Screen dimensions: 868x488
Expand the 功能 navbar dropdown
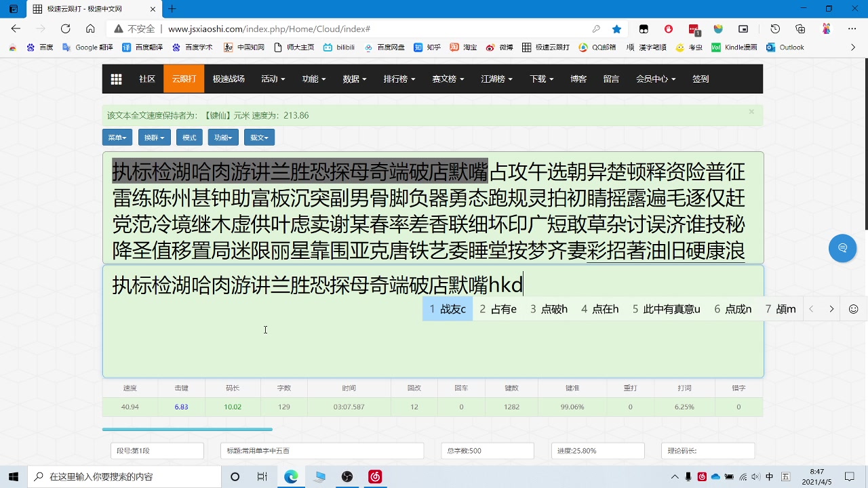click(314, 79)
